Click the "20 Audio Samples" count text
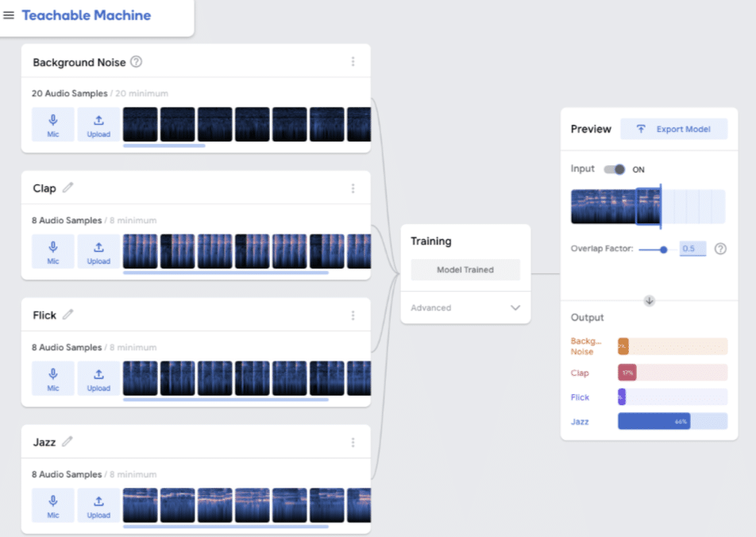 click(x=69, y=93)
